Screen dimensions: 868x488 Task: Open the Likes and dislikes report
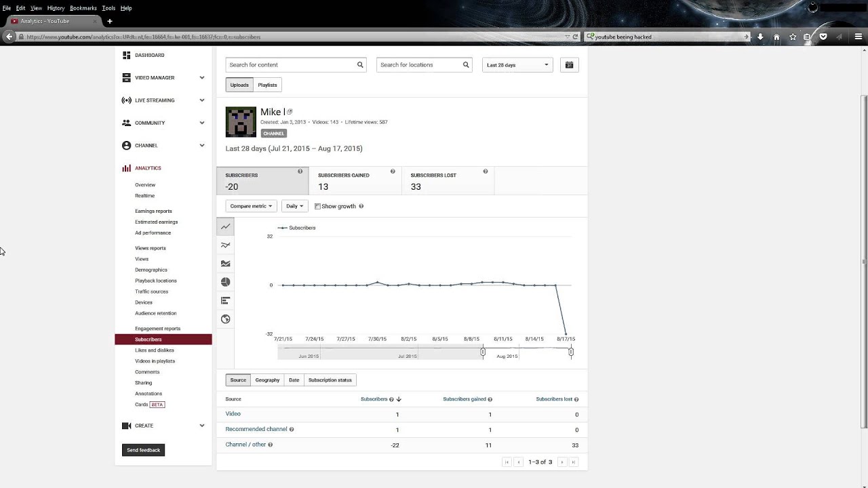pyautogui.click(x=155, y=350)
